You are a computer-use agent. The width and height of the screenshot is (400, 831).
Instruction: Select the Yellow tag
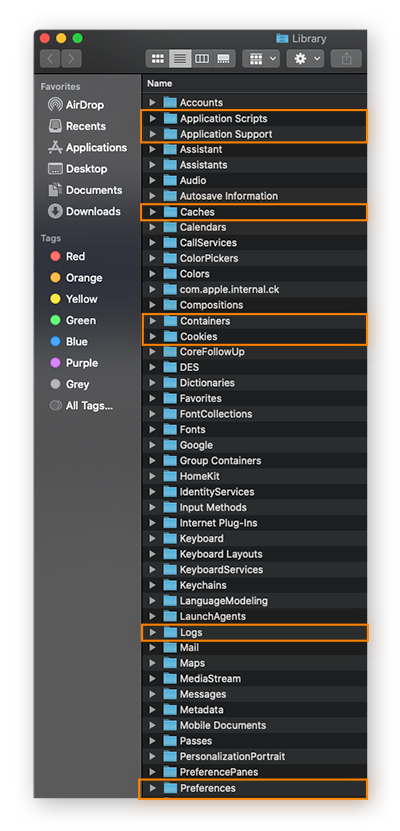74,299
